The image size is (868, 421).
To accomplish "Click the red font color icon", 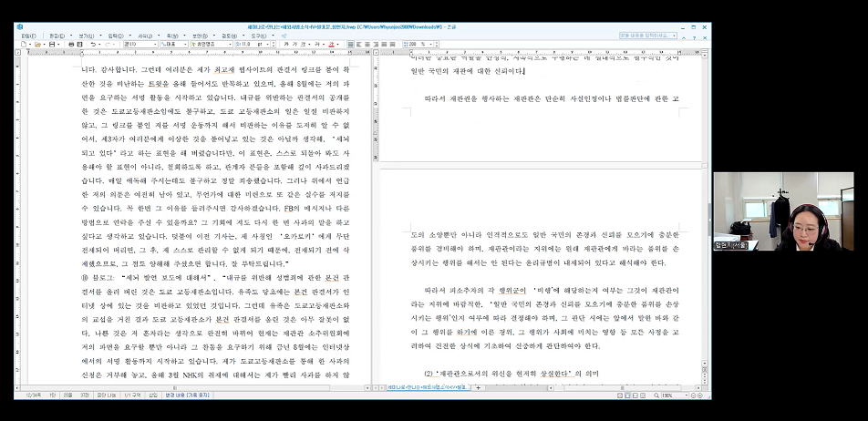I will 332,45.
